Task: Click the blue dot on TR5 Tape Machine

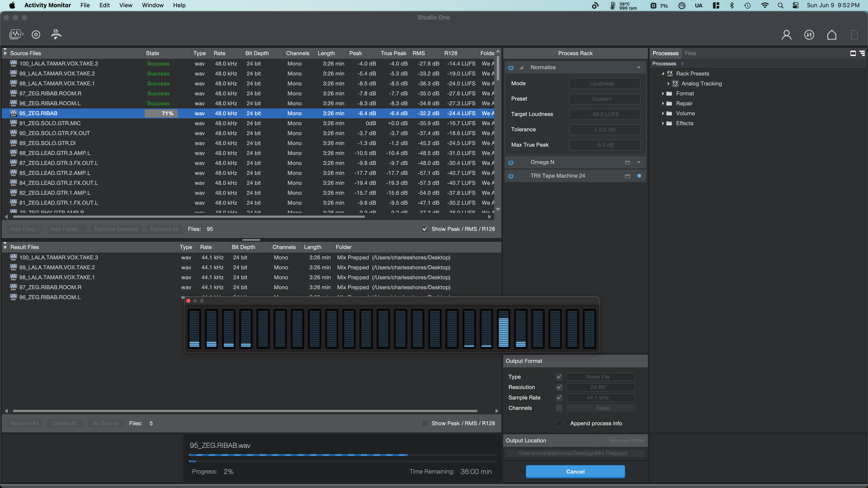Action: (x=639, y=176)
